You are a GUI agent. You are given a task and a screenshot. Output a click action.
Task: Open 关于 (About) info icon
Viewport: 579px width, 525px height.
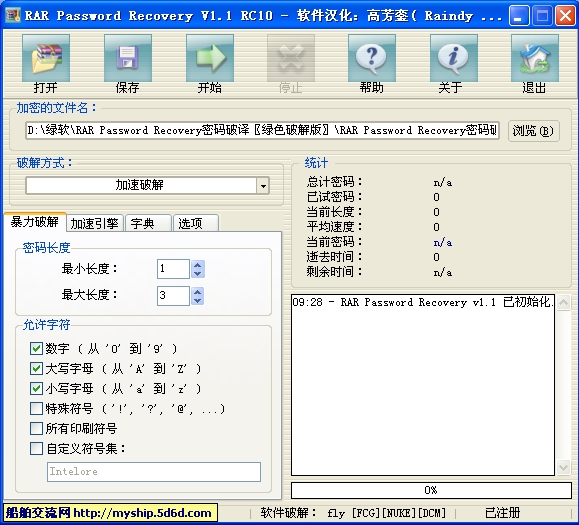click(454, 58)
